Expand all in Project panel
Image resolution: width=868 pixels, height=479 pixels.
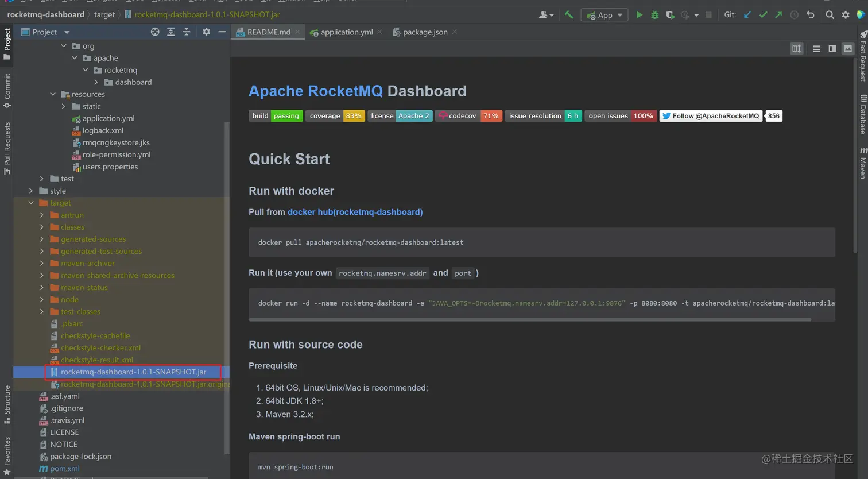[170, 32]
